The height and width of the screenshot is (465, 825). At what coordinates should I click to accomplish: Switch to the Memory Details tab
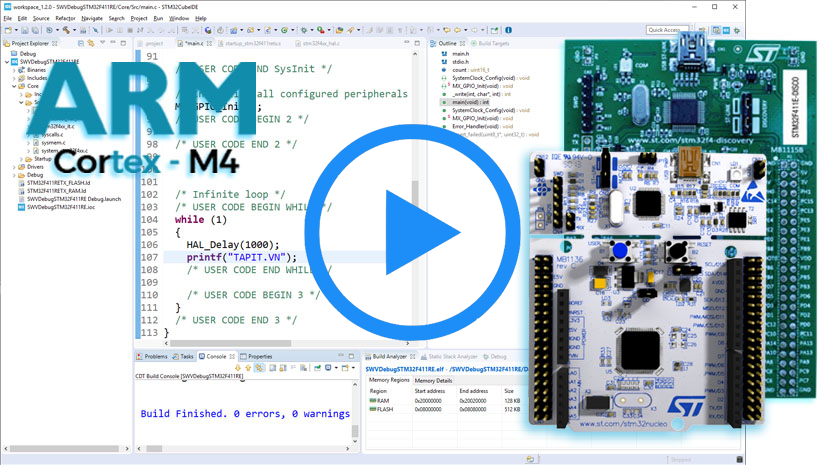(x=433, y=380)
